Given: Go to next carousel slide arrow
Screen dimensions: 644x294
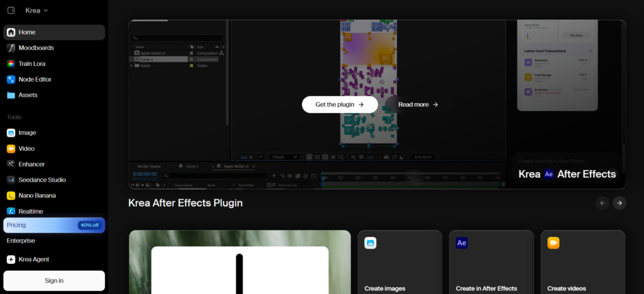Looking at the screenshot, I should pyautogui.click(x=619, y=203).
